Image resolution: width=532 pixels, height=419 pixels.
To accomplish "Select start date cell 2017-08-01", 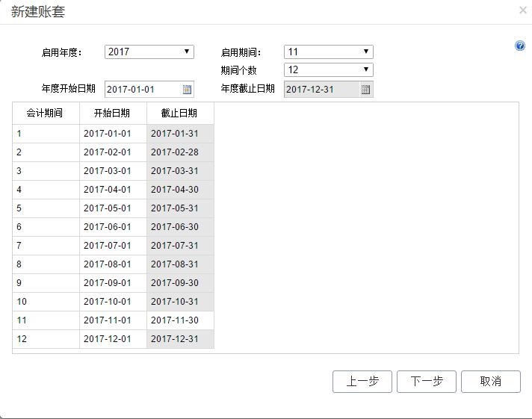I will [113, 264].
